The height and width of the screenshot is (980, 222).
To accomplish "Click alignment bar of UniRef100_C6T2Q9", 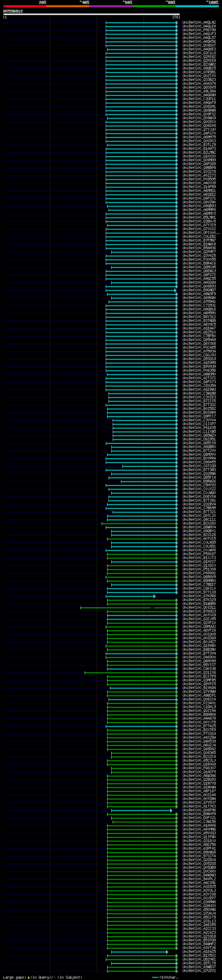I will click(150, 466).
